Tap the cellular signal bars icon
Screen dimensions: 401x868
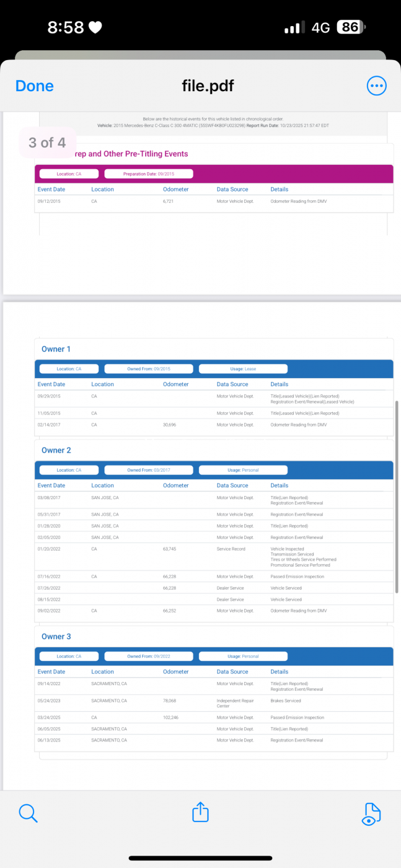(x=294, y=28)
